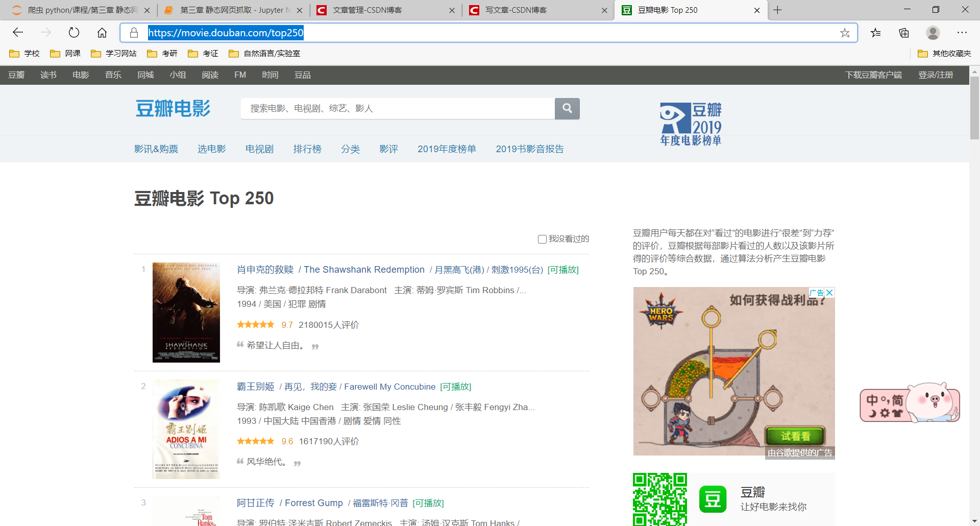Viewport: 980px width, 526px height.
Task: Close the 豆瓣电影 Top 250 tab
Action: [757, 10]
